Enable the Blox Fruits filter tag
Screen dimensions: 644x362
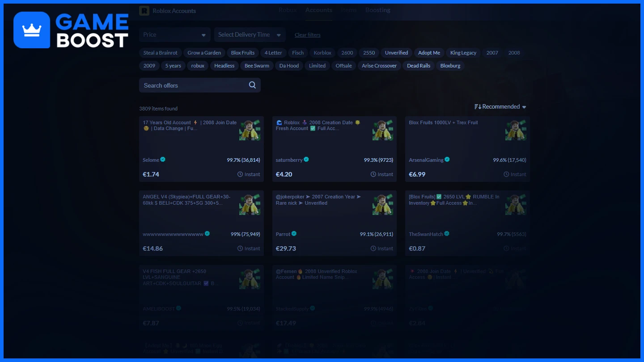pos(243,53)
